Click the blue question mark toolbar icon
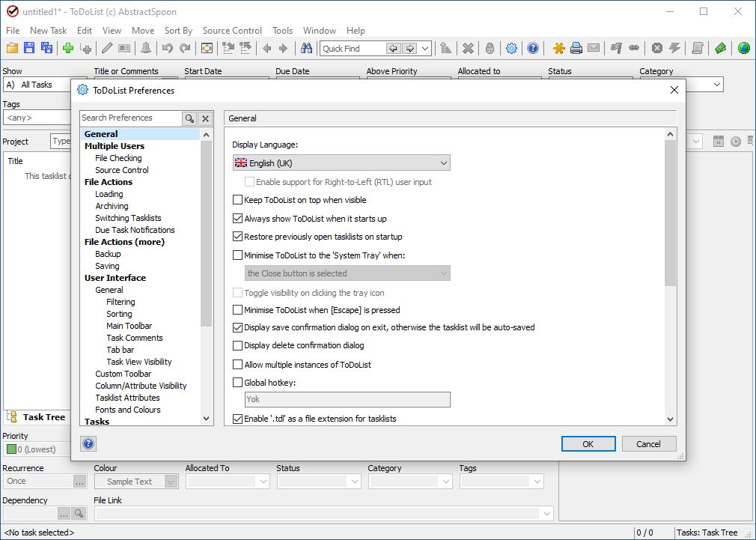The image size is (756, 540). [x=533, y=48]
